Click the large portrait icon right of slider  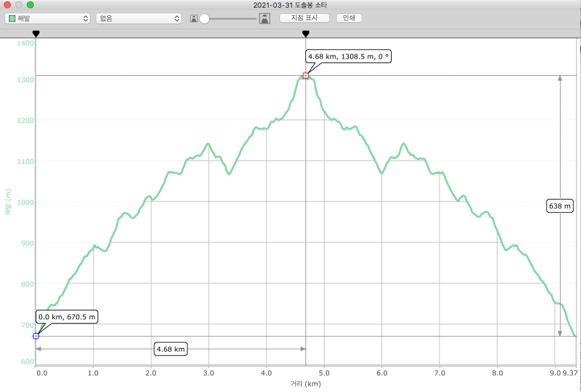pos(265,18)
